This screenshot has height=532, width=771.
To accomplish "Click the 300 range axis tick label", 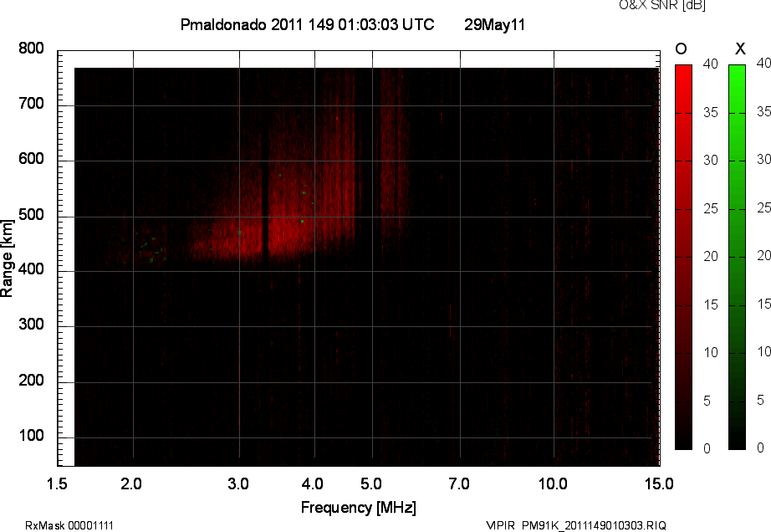I will coord(32,325).
